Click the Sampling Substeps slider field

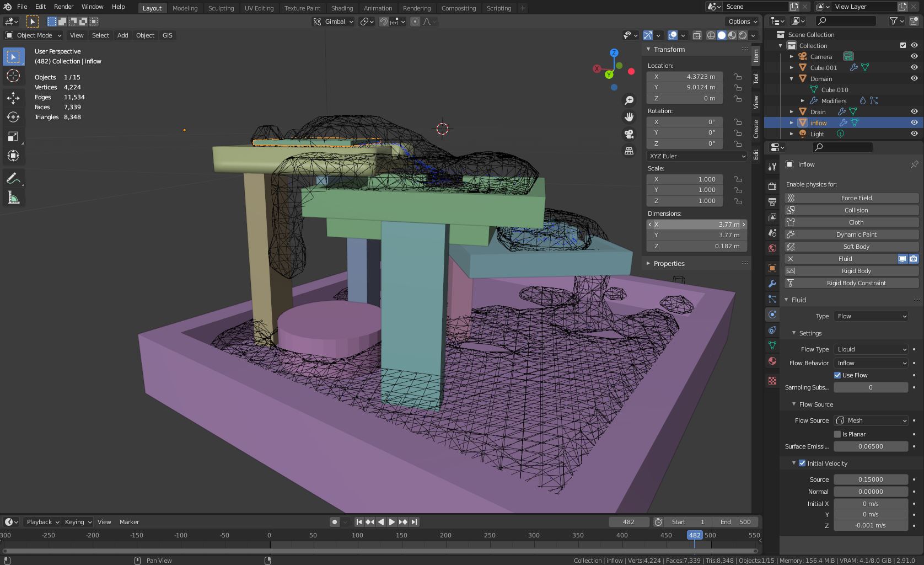pos(871,387)
